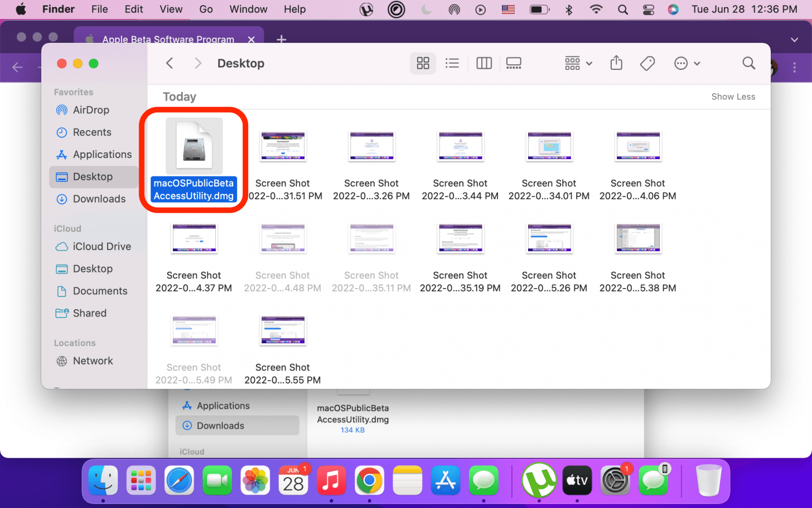Image resolution: width=812 pixels, height=508 pixels.
Task: Open Applications in the Finder sidebar
Action: 102,155
